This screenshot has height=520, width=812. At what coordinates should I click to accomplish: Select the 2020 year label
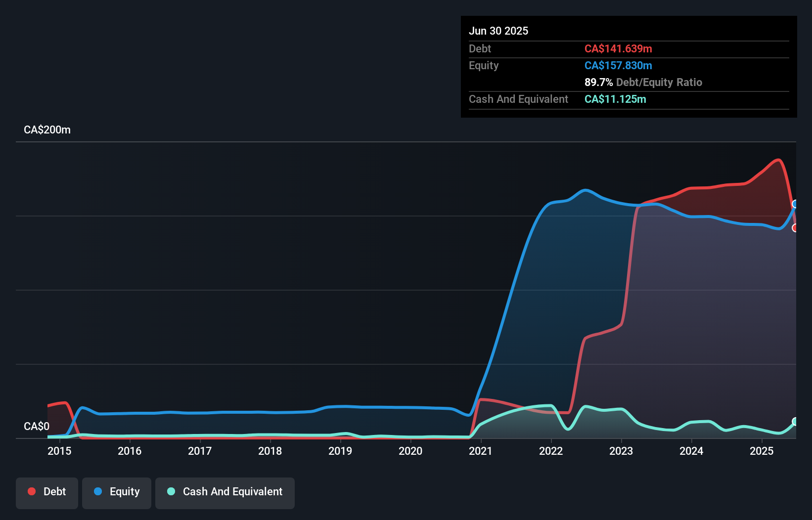pyautogui.click(x=411, y=451)
